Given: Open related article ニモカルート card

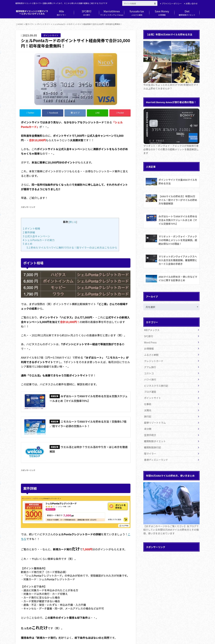Looking at the screenshot, I should [76, 427].
